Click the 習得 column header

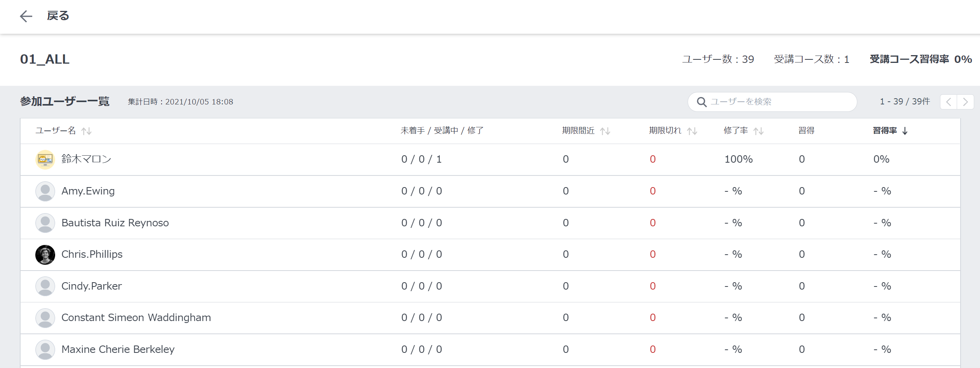click(x=806, y=131)
